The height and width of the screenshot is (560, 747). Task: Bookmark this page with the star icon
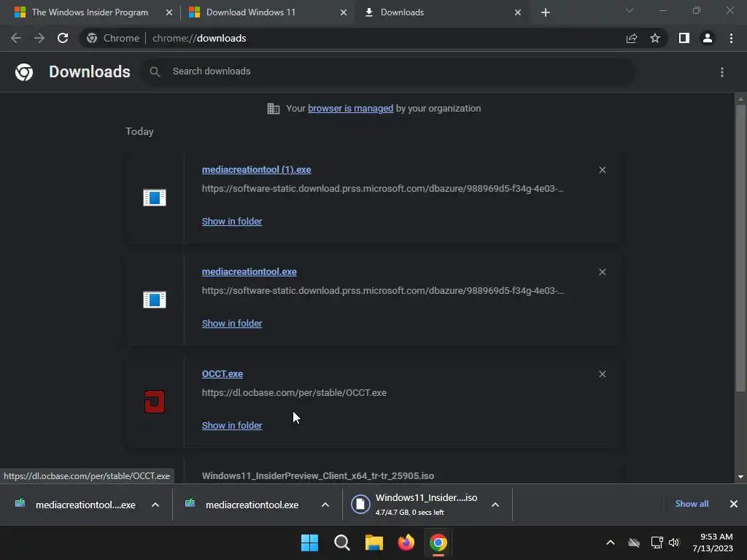pyautogui.click(x=655, y=38)
